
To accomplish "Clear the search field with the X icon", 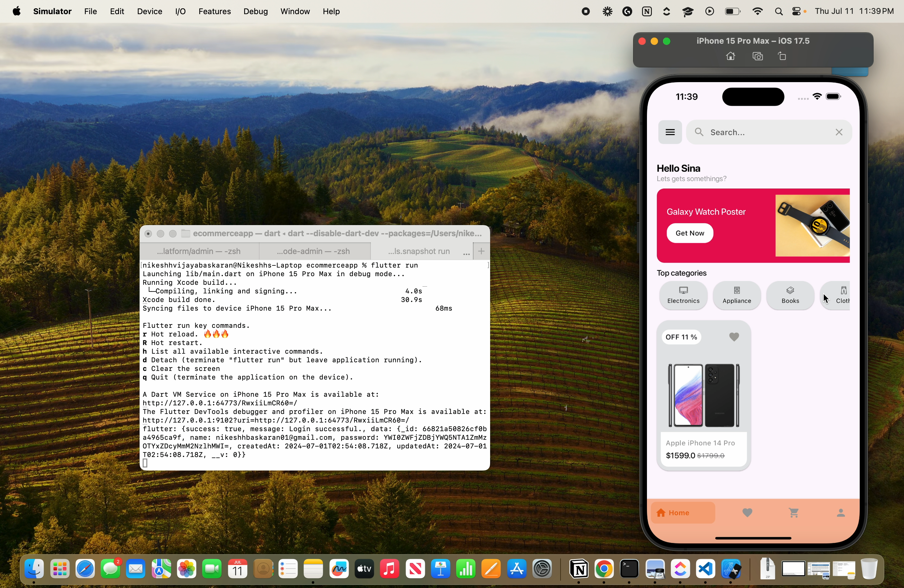I will [x=839, y=132].
